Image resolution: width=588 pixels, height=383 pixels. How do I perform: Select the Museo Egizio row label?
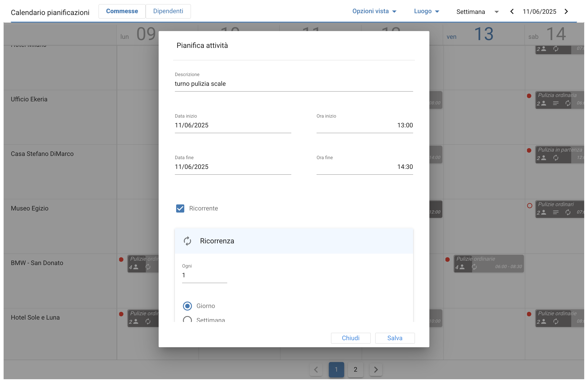[x=30, y=208]
